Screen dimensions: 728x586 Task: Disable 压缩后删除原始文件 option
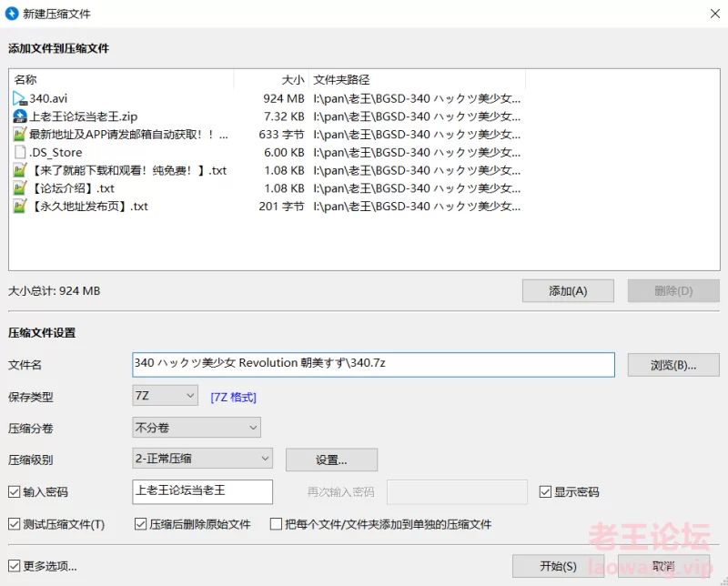coord(140,524)
